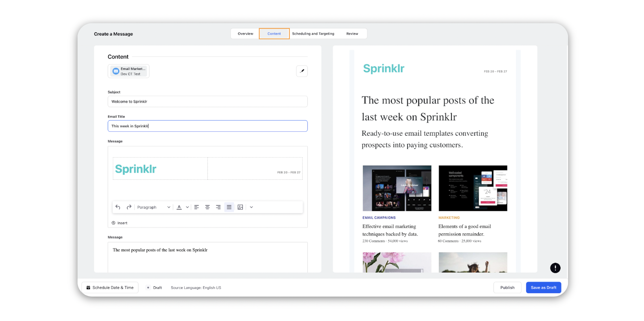
Task: Open the Overview tab
Action: 245,34
